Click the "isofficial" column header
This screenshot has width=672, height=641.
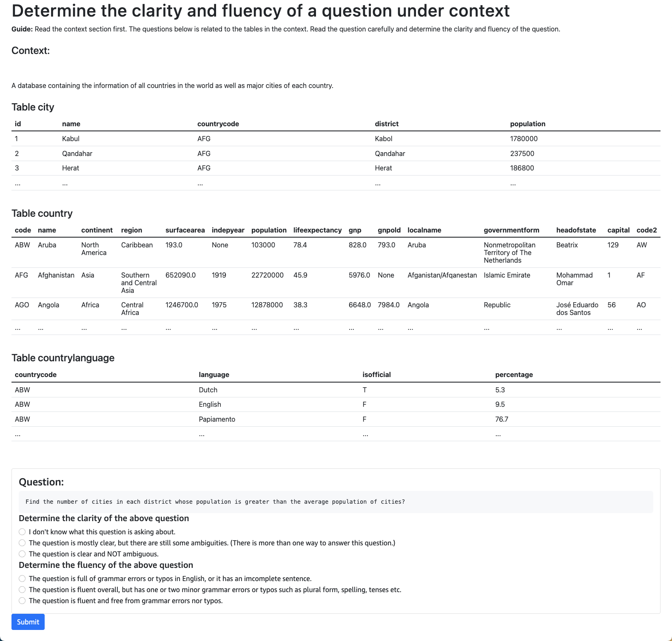coord(376,374)
